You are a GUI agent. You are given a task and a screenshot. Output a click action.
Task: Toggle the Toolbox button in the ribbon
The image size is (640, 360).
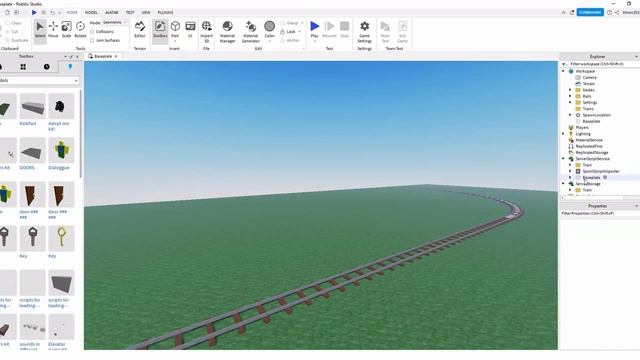tap(160, 30)
